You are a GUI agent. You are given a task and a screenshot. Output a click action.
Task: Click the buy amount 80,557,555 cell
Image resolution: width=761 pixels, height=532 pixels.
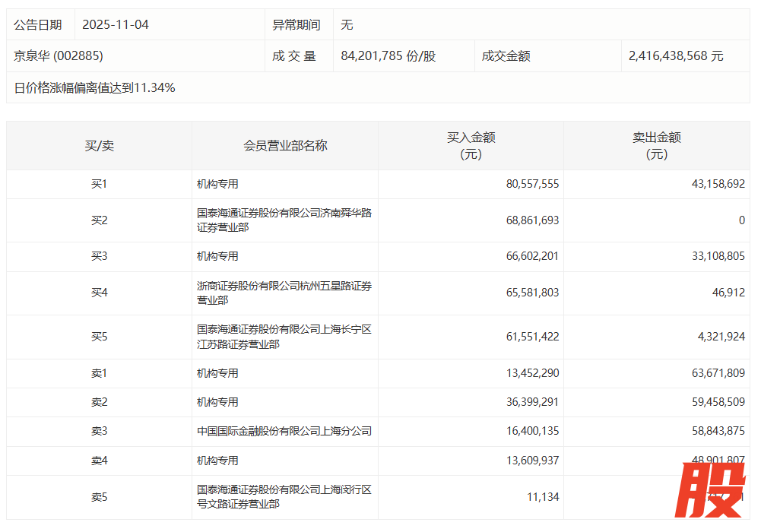click(x=532, y=184)
